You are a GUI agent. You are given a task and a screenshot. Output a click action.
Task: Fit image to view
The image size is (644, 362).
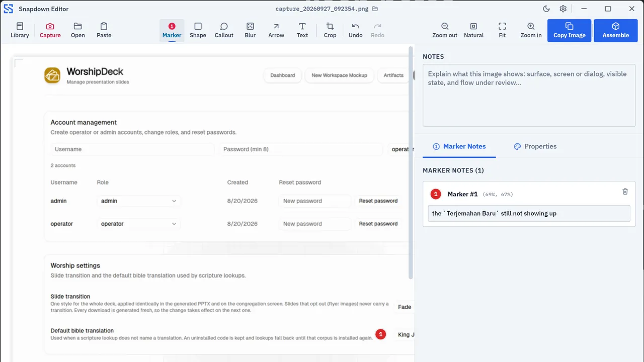(x=502, y=30)
